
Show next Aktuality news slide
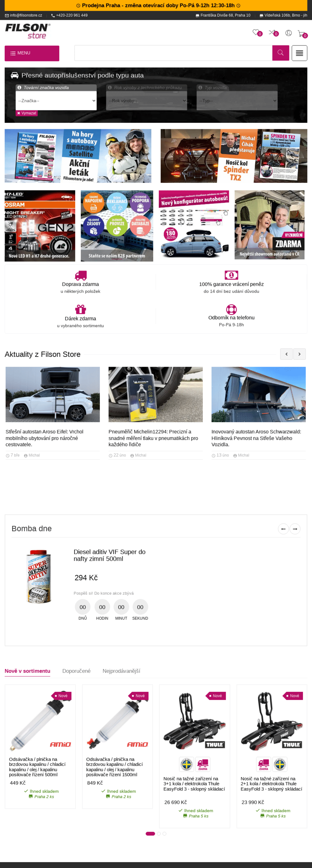point(300,354)
